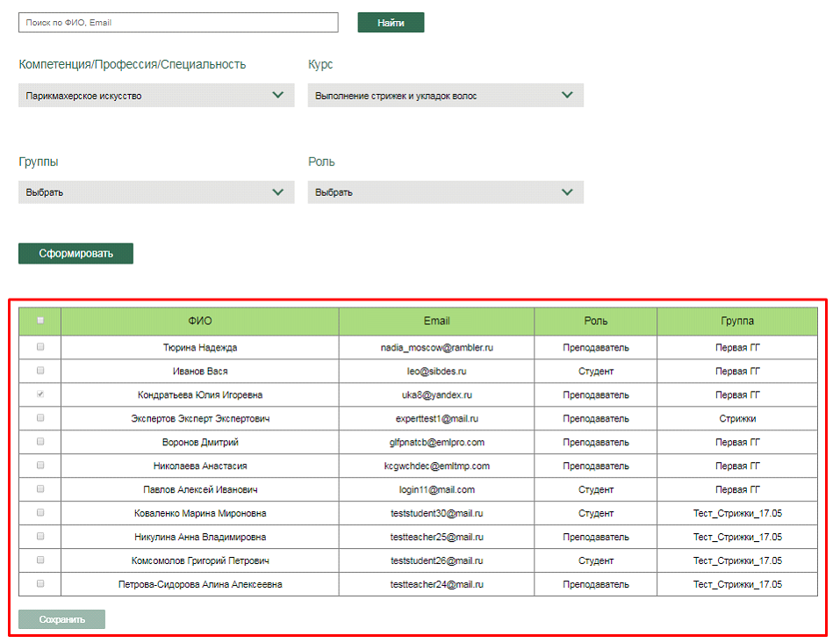Check the box for Никулина Анна Владимировна
This screenshot has width=840, height=643.
[40, 537]
